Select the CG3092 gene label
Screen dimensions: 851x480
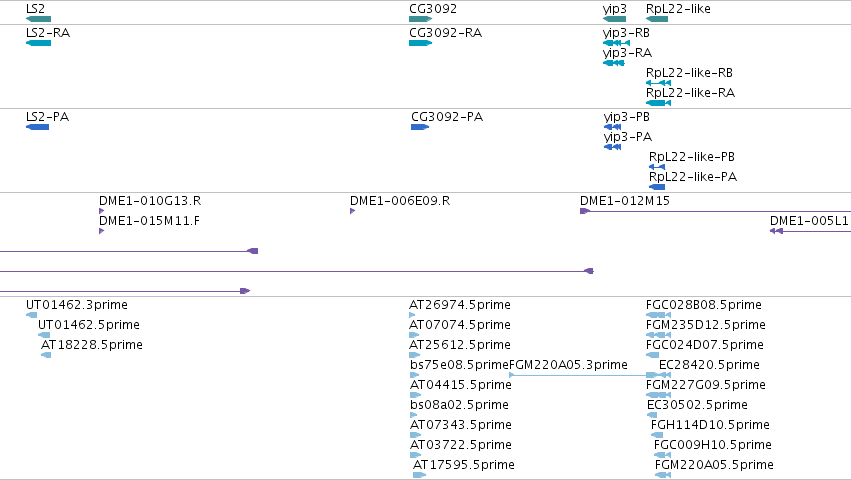tap(433, 9)
